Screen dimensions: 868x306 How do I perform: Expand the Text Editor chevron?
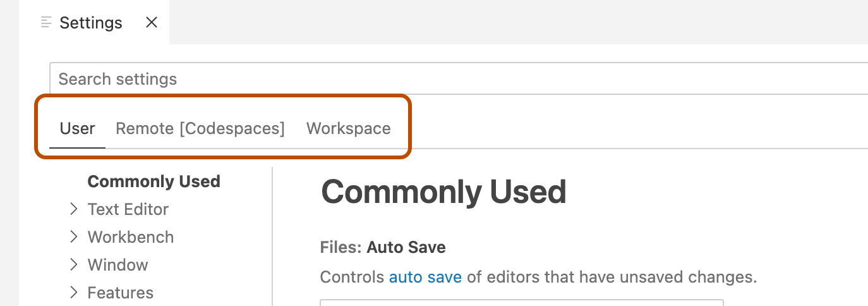[x=74, y=209]
